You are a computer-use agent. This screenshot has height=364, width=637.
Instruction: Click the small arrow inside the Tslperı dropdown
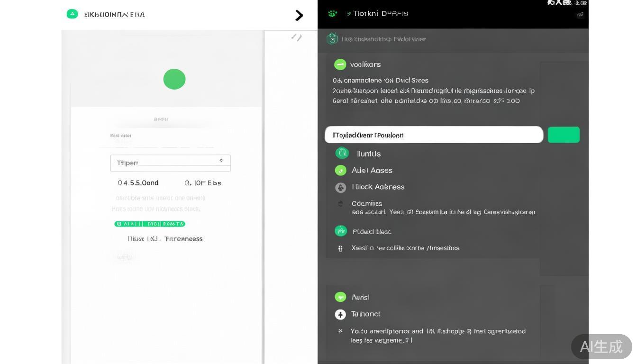tap(221, 161)
